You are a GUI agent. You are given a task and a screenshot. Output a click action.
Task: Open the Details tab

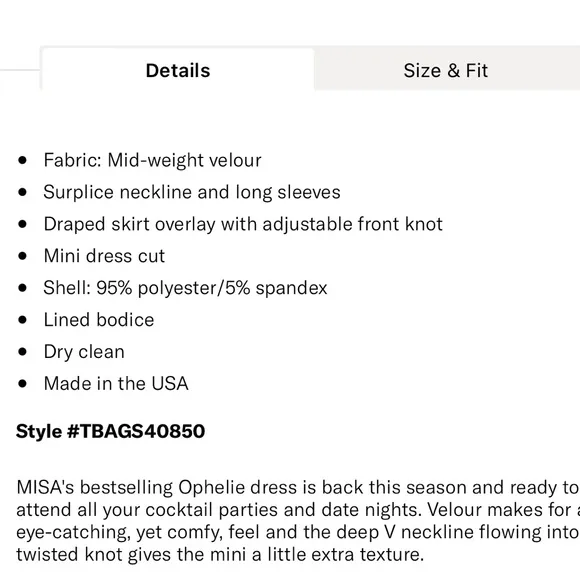click(x=178, y=69)
